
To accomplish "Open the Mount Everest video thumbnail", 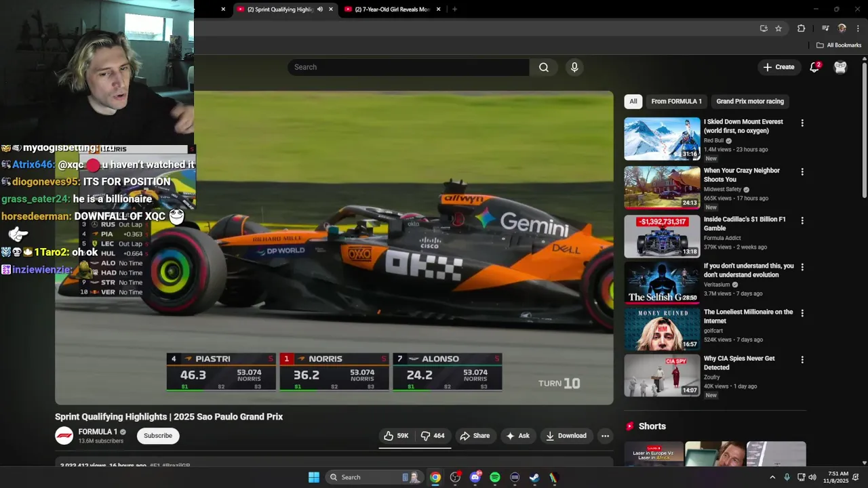I will (662, 139).
